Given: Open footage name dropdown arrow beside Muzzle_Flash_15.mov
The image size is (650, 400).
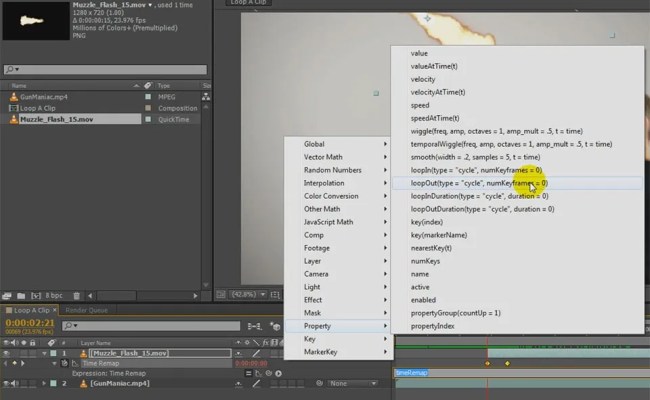Looking at the screenshot, I should pos(150,5).
